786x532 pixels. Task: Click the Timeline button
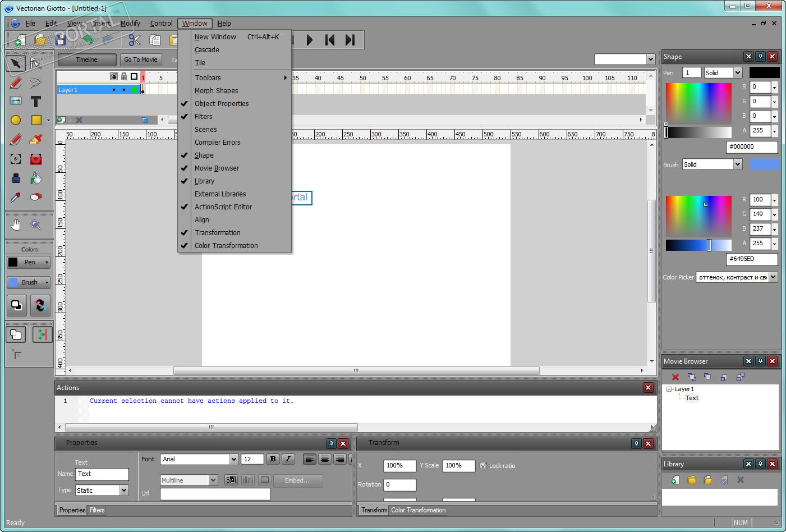tap(86, 59)
